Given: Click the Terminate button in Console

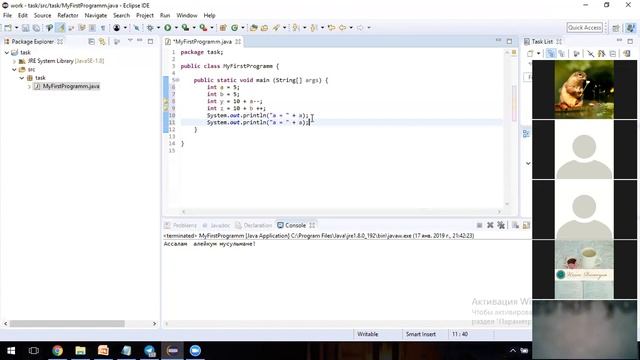Looking at the screenshot, I should coord(480,225).
